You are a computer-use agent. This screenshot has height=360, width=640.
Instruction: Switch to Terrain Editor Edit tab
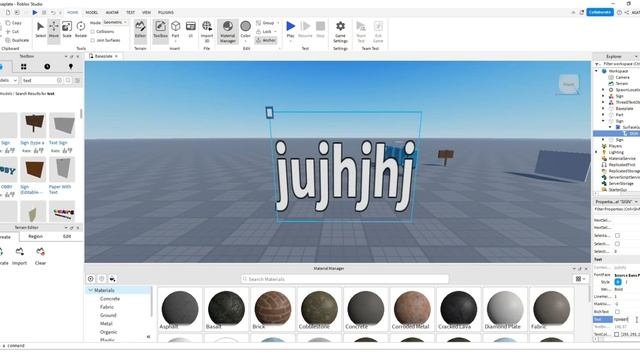point(67,236)
